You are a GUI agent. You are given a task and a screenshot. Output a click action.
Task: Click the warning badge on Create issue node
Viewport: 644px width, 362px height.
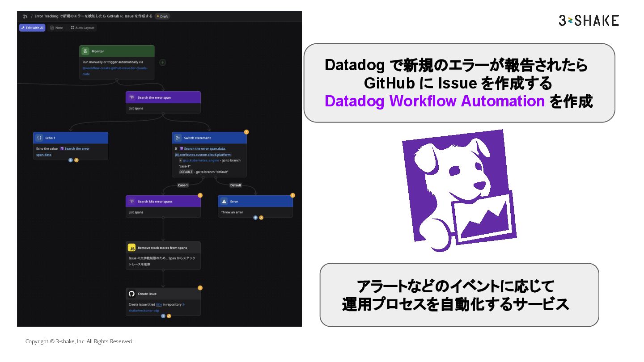tap(200, 288)
